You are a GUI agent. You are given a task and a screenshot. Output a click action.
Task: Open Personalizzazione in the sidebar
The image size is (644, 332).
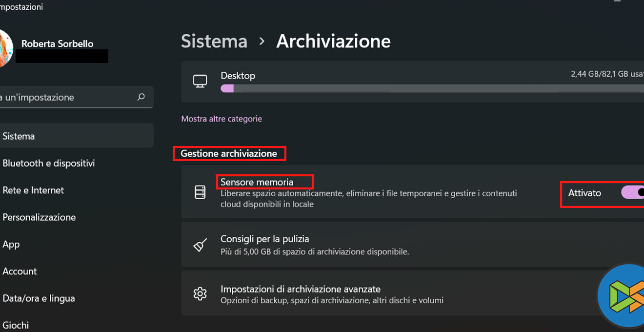pos(39,217)
